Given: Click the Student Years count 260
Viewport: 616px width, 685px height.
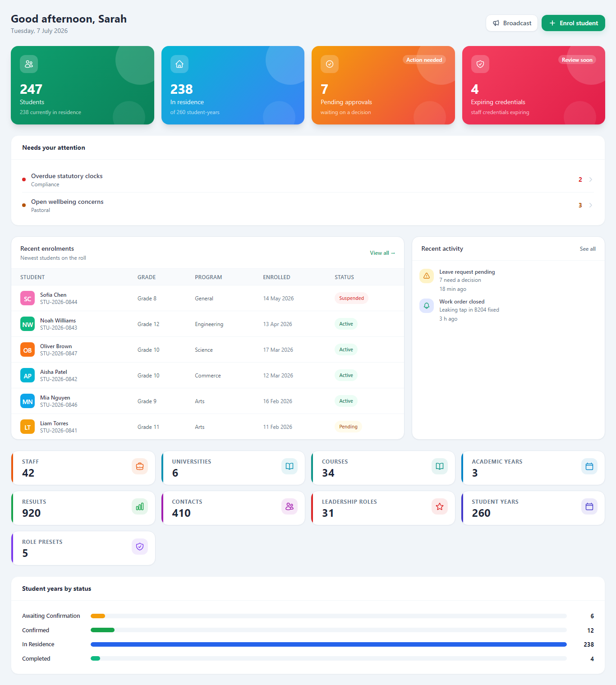Looking at the screenshot, I should (481, 513).
